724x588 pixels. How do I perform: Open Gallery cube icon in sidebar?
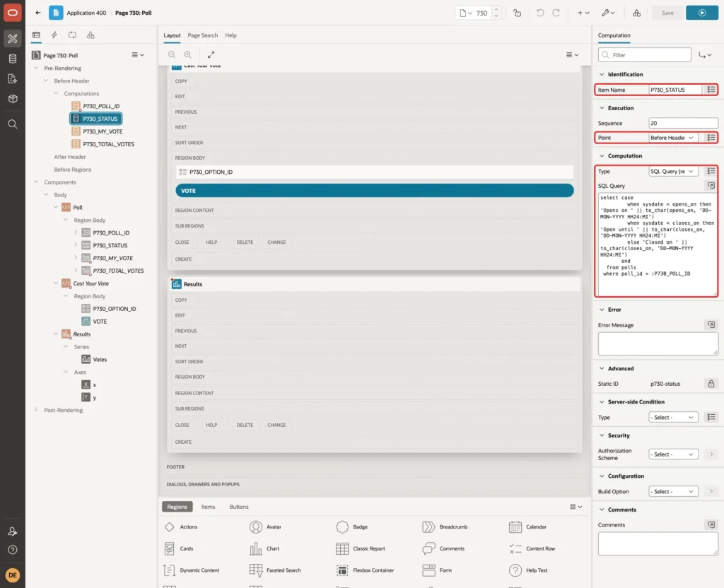(x=13, y=98)
